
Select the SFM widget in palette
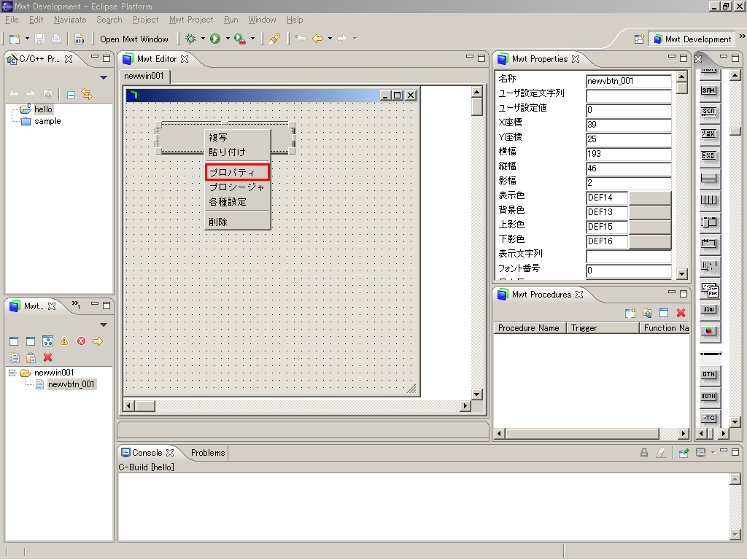coord(709,90)
